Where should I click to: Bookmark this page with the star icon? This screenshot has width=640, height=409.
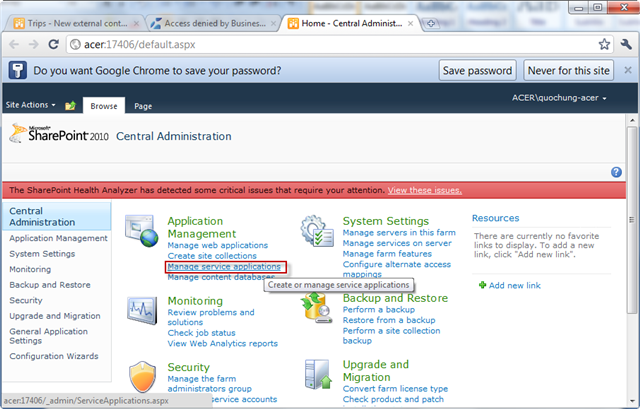coord(604,44)
